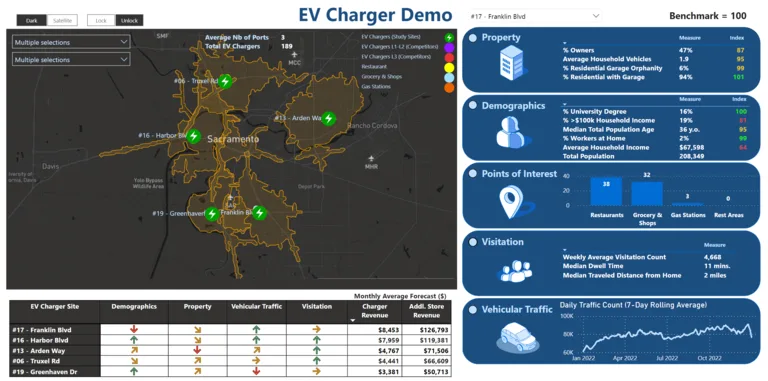768x381 pixels.
Task: Click the Visitation arrow for Greenhaven Dr
Action: [316, 371]
